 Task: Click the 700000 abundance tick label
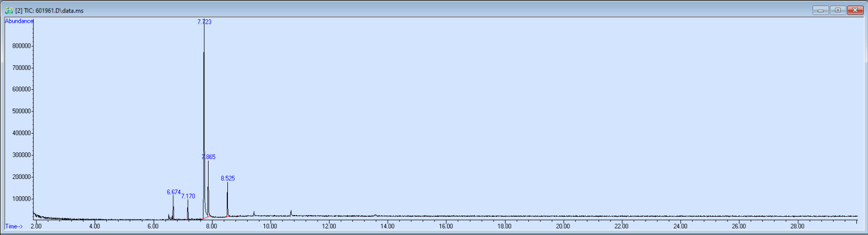point(22,68)
